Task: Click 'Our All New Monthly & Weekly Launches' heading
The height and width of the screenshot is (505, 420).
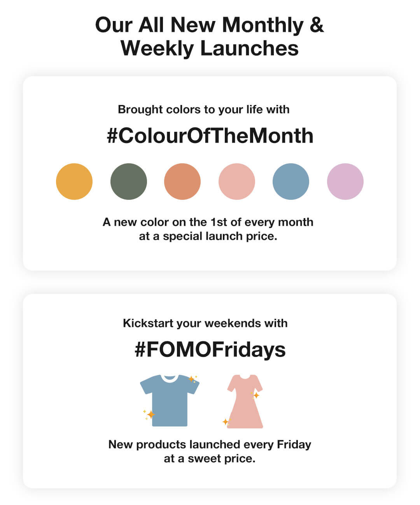Action: [x=210, y=36]
